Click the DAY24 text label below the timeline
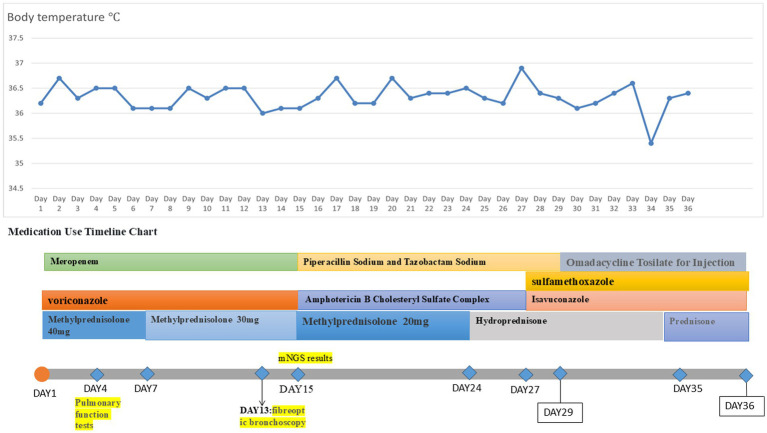This screenshot has width=767, height=433. 467,388
